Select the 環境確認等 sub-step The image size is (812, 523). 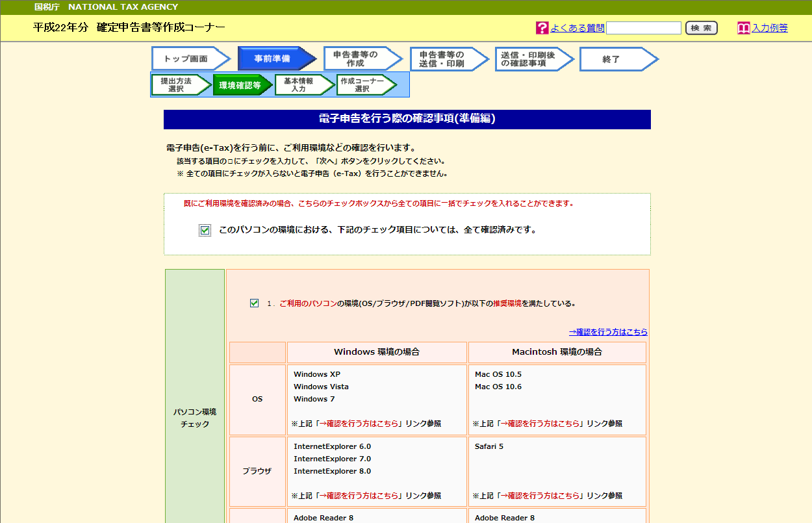click(243, 84)
